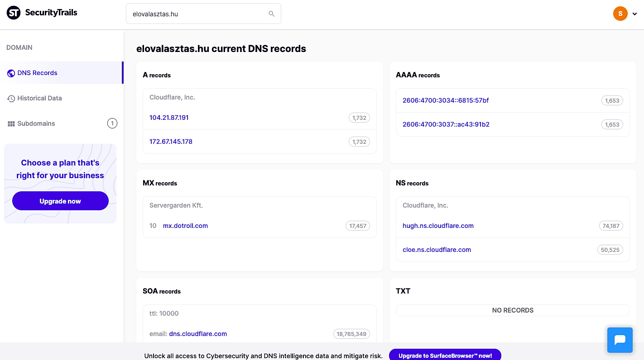
Task: Click the A records heading
Action: (157, 75)
